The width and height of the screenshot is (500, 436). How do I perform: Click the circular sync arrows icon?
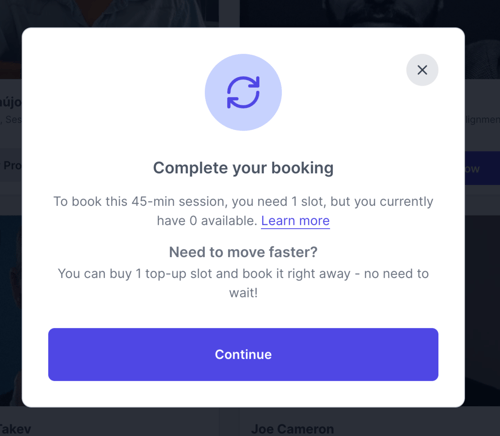pos(243,92)
